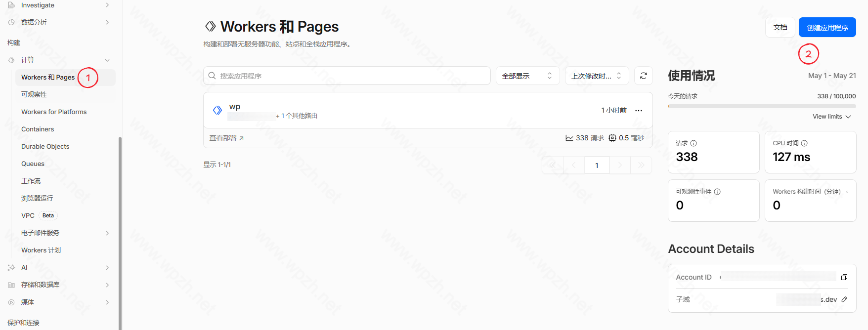
Task: Click the 创建应用程序 button
Action: click(x=827, y=27)
